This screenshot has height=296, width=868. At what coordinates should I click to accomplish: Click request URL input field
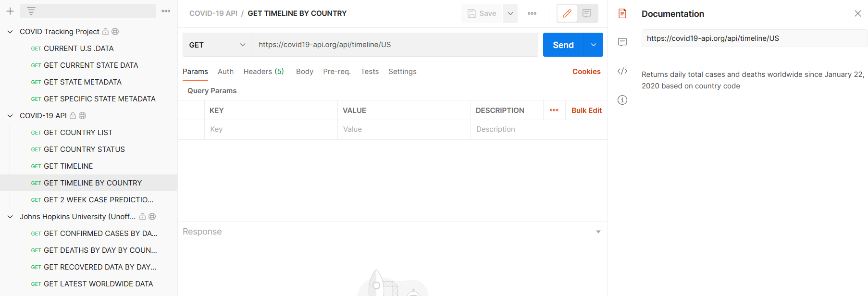click(395, 45)
